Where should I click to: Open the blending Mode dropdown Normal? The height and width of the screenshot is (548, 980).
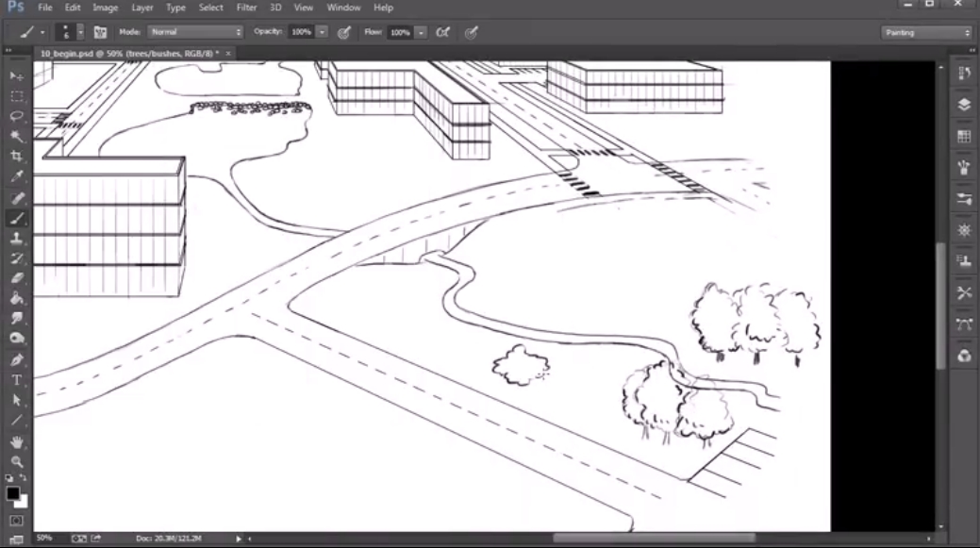[195, 32]
